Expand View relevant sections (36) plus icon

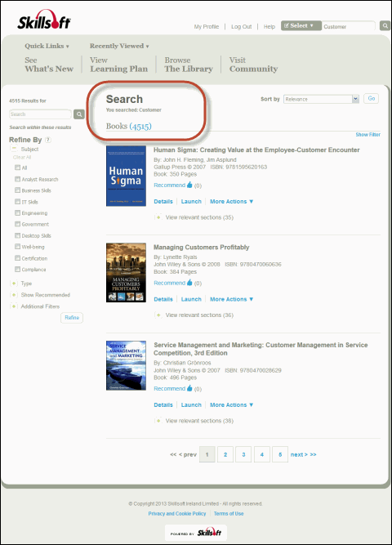click(158, 315)
